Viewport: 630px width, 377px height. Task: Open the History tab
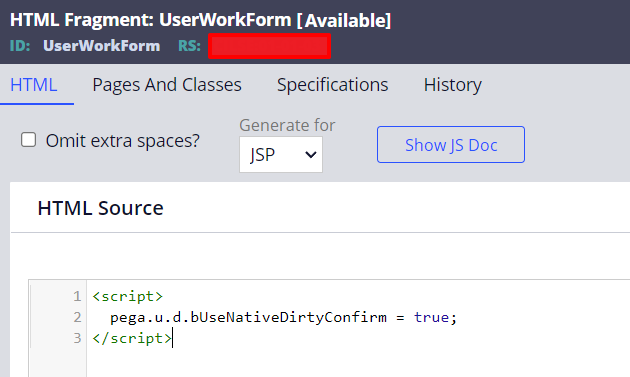452,85
